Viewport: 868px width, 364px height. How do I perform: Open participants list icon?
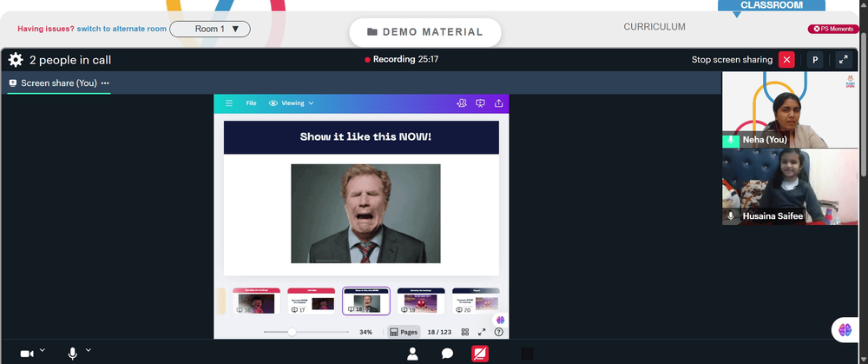click(x=412, y=354)
